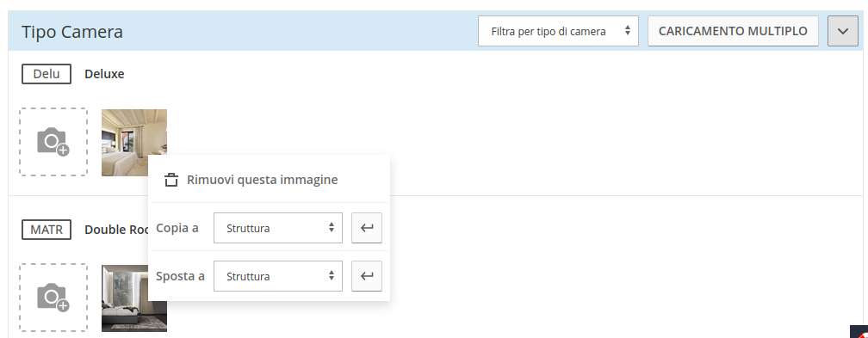The image size is (868, 338).
Task: Click the Sposta a label text
Action: click(181, 276)
